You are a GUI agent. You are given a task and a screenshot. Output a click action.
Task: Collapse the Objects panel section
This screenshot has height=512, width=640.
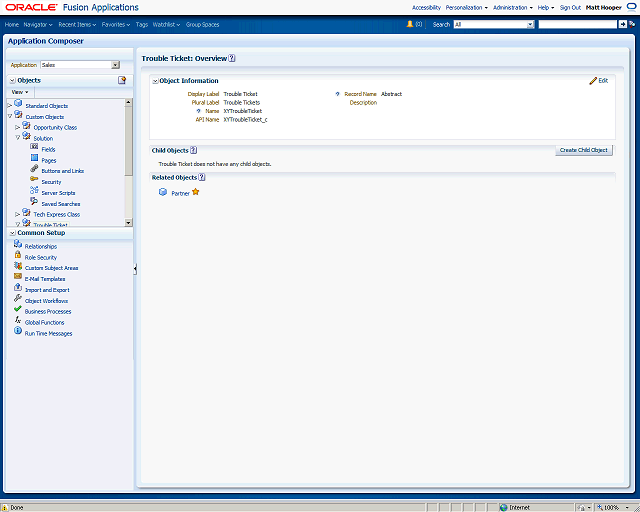(13, 80)
